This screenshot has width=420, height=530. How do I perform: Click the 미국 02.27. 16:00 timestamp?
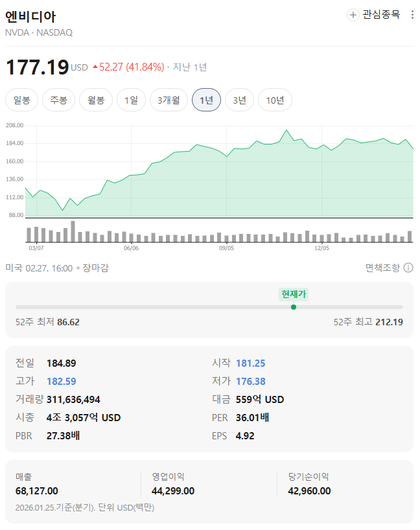pos(39,268)
